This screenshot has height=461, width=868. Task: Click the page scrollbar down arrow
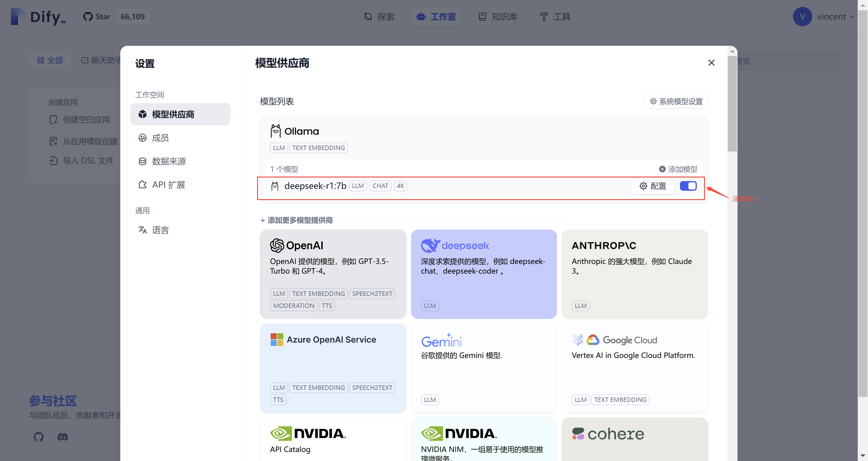[x=863, y=456]
